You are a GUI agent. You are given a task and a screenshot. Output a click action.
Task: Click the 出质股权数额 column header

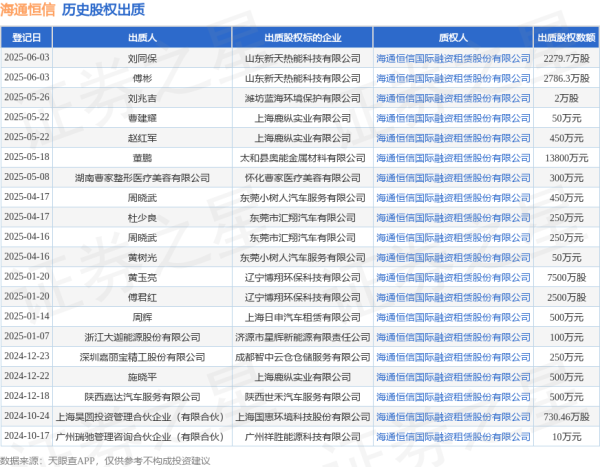point(566,36)
